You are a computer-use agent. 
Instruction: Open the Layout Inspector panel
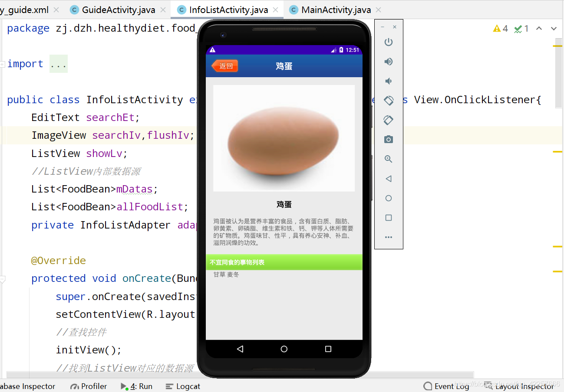coord(519,386)
